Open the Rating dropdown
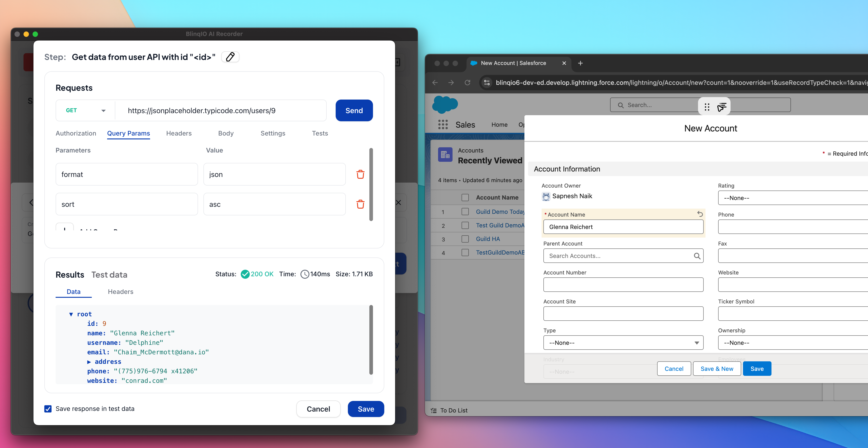The width and height of the screenshot is (868, 448). point(793,198)
